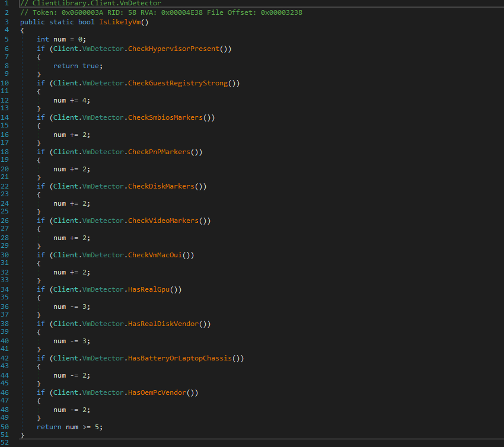Click the 'num -= 3;' under HasRealGpu
Viewport: 504px width, 447px height.
tap(72, 307)
